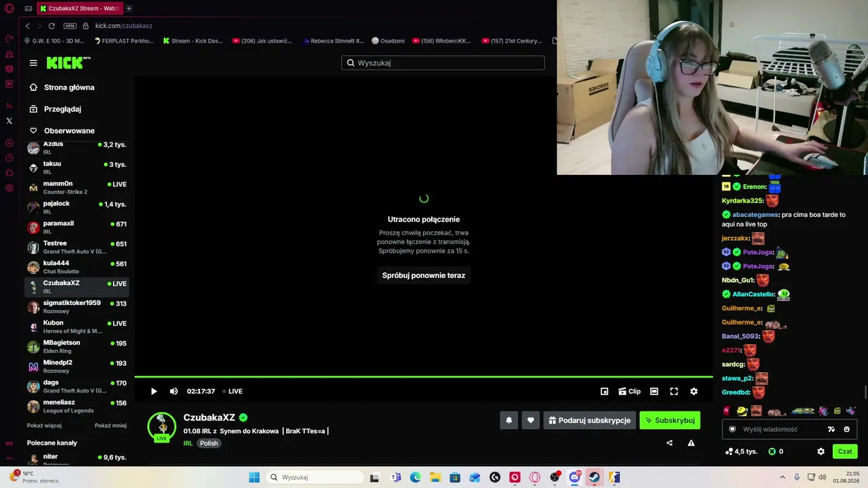Click the green Subskrybuj button
Screen dimensions: 868x488
(670, 420)
